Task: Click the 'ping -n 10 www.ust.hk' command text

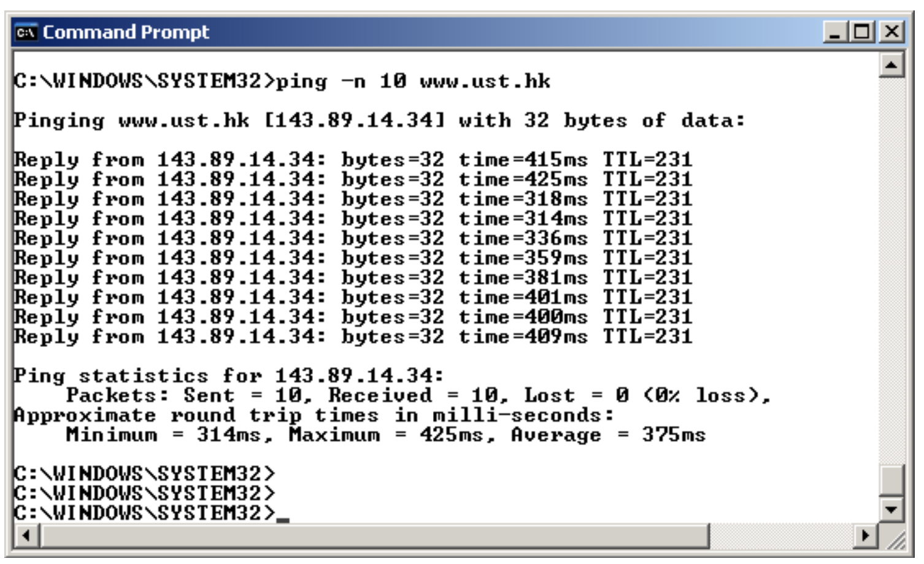Action: coord(413,82)
